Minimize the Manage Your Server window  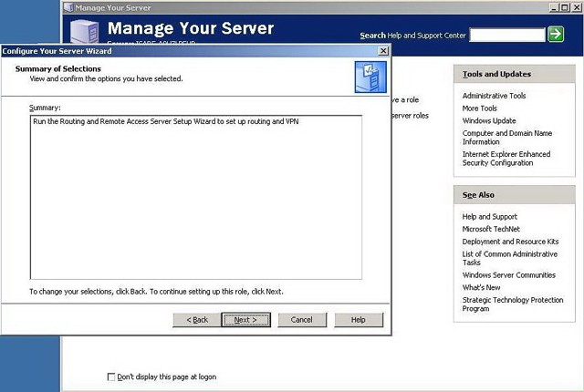point(554,7)
